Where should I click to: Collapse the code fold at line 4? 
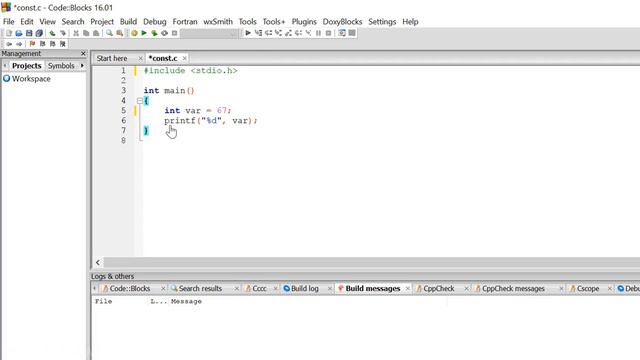pos(140,100)
